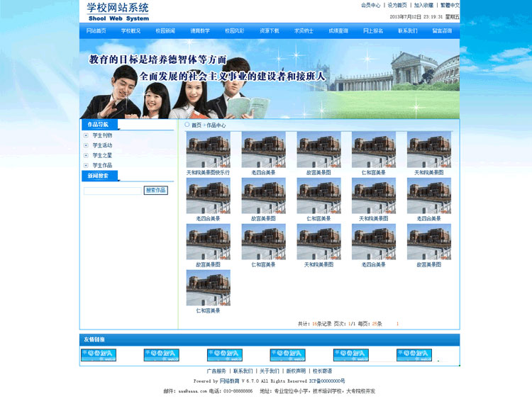Click the 校长寄语 footer link
This screenshot has width=532, height=411.
322,371
